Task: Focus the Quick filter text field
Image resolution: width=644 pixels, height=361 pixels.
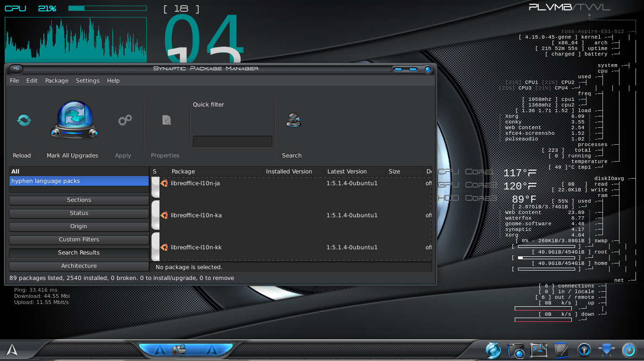Action: click(x=232, y=141)
